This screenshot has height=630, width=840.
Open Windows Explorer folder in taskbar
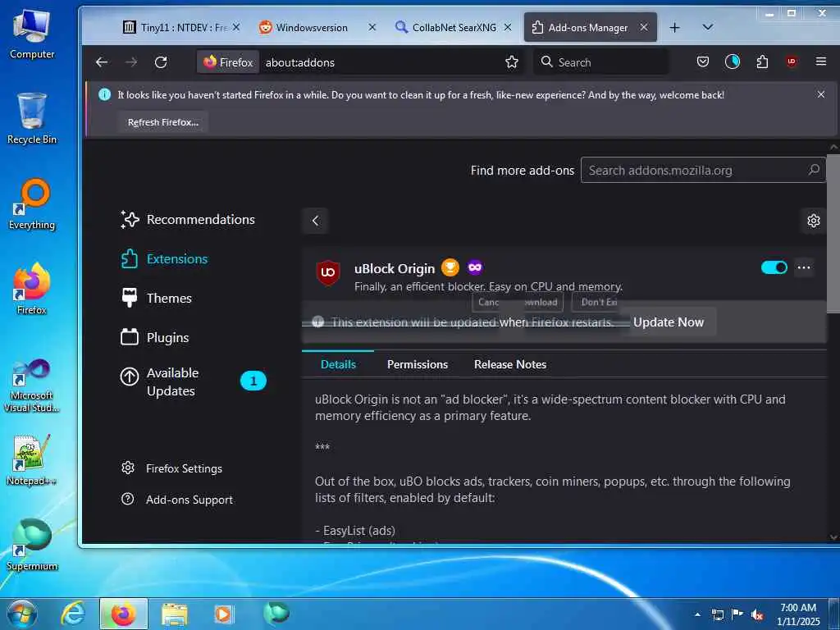(x=175, y=614)
